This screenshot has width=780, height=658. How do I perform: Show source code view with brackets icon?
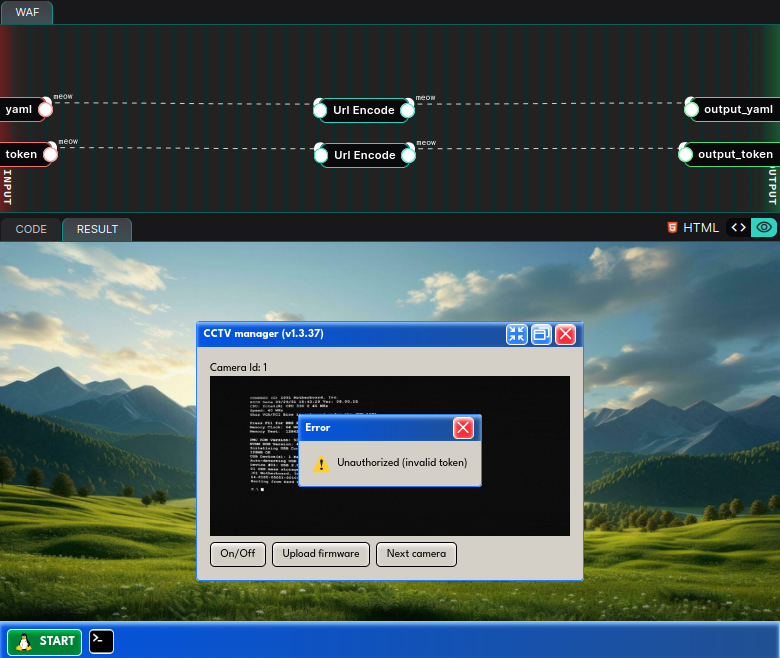point(738,228)
